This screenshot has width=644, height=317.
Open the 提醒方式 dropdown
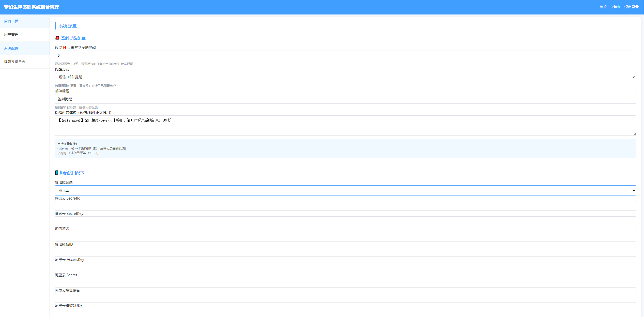click(x=345, y=77)
